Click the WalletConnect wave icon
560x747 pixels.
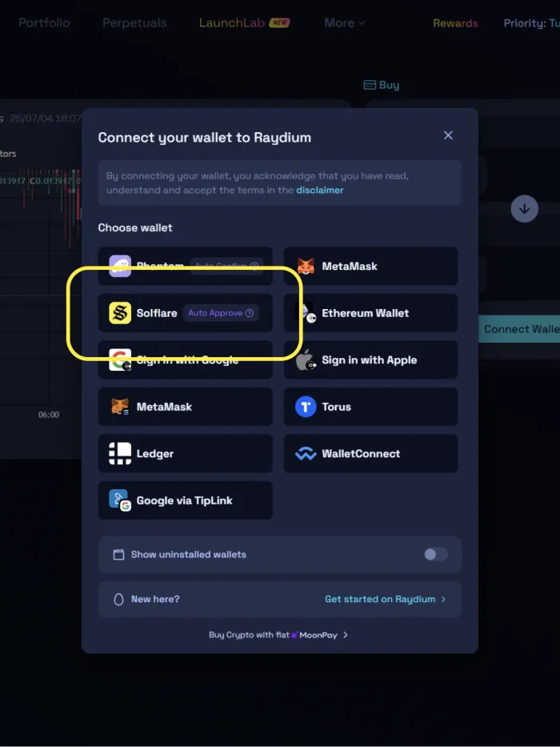point(306,453)
